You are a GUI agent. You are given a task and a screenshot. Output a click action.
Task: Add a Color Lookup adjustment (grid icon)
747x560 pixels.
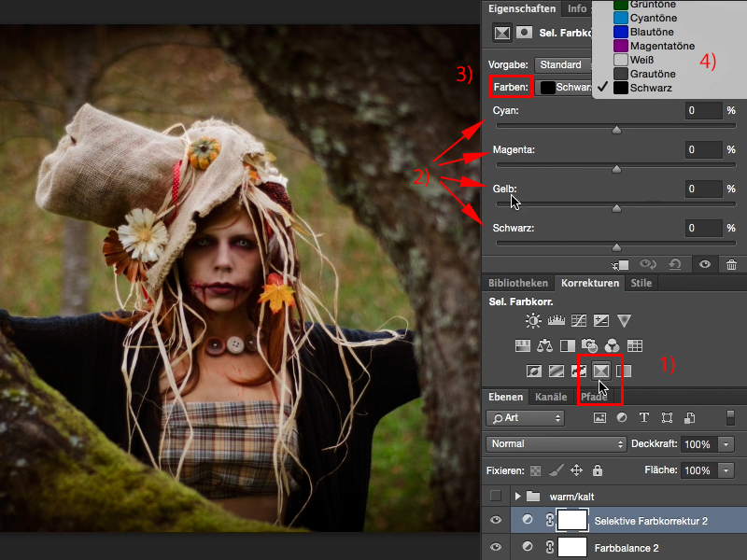pyautogui.click(x=635, y=345)
